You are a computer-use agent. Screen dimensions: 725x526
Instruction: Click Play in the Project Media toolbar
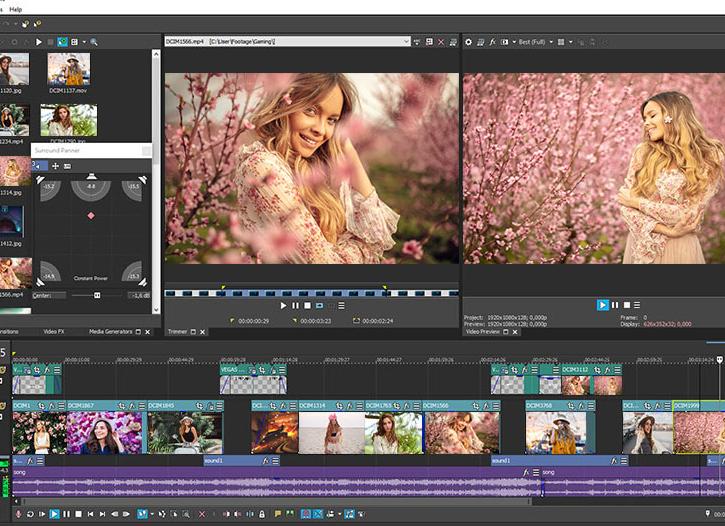(39, 42)
